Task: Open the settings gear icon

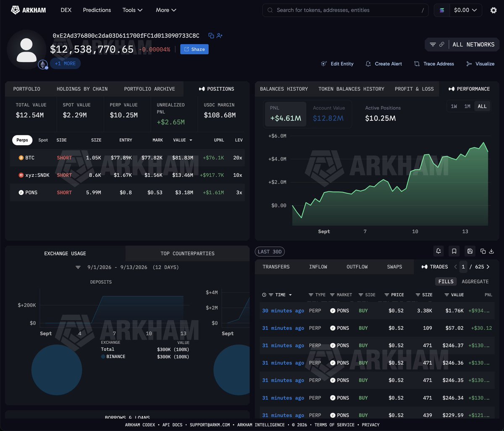Action: click(493, 10)
